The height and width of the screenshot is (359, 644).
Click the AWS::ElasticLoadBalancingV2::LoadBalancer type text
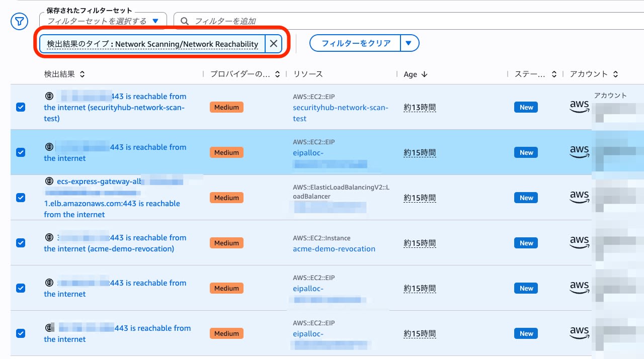pyautogui.click(x=341, y=192)
